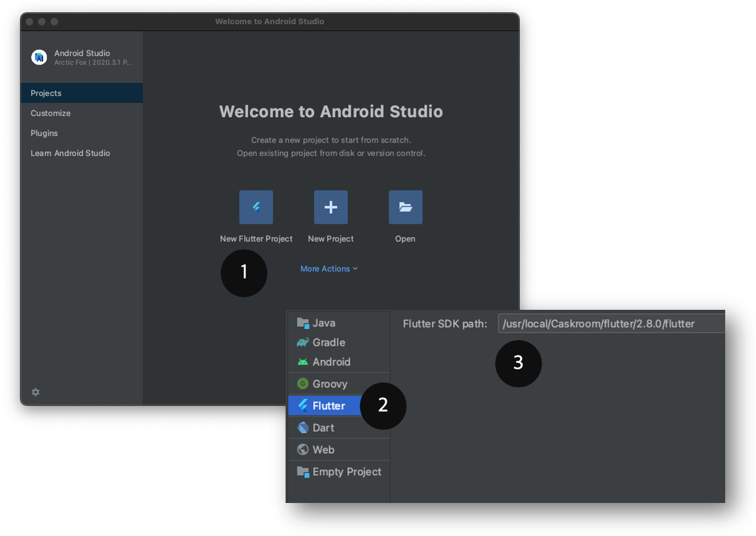Screen dimensions: 756x536
Task: Select the Groovy icon in the list
Action: point(303,384)
